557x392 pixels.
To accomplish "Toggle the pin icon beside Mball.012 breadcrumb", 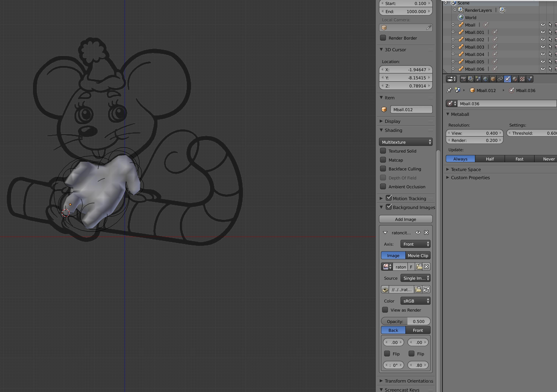I will (x=449, y=91).
